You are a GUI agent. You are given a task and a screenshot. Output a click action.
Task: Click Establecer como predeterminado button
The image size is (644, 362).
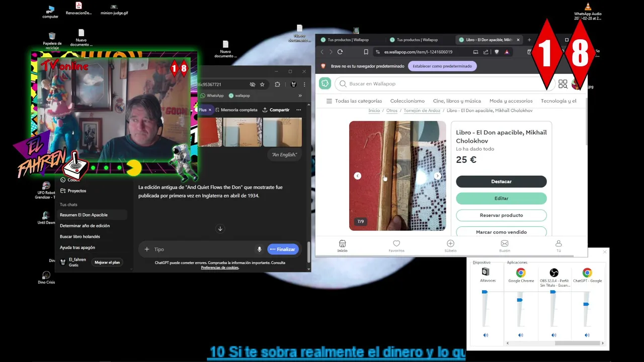(x=442, y=66)
